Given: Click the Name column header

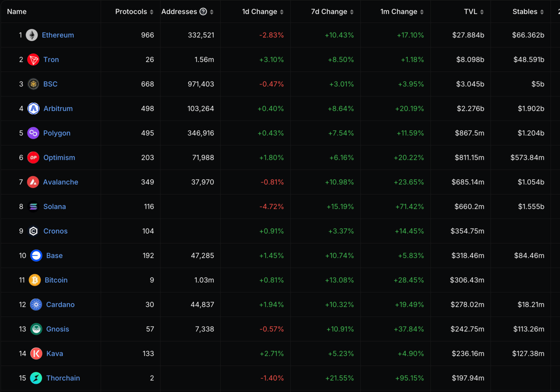Looking at the screenshot, I should (16, 12).
